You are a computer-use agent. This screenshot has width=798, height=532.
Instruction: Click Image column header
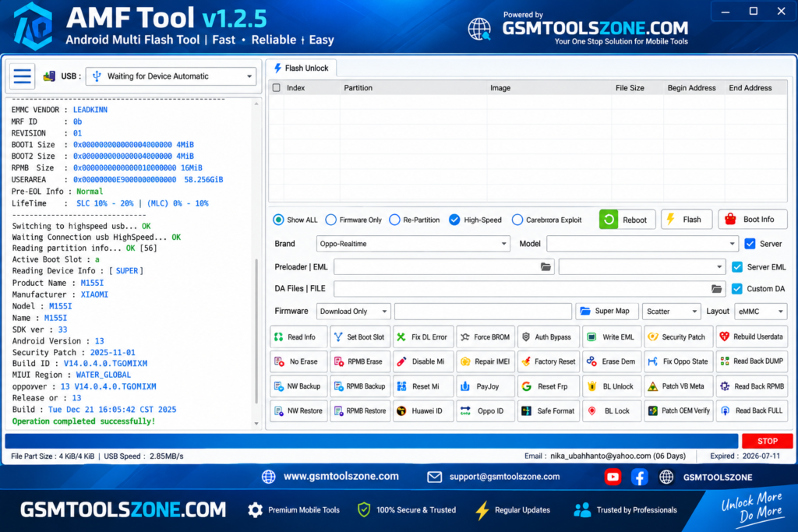500,88
